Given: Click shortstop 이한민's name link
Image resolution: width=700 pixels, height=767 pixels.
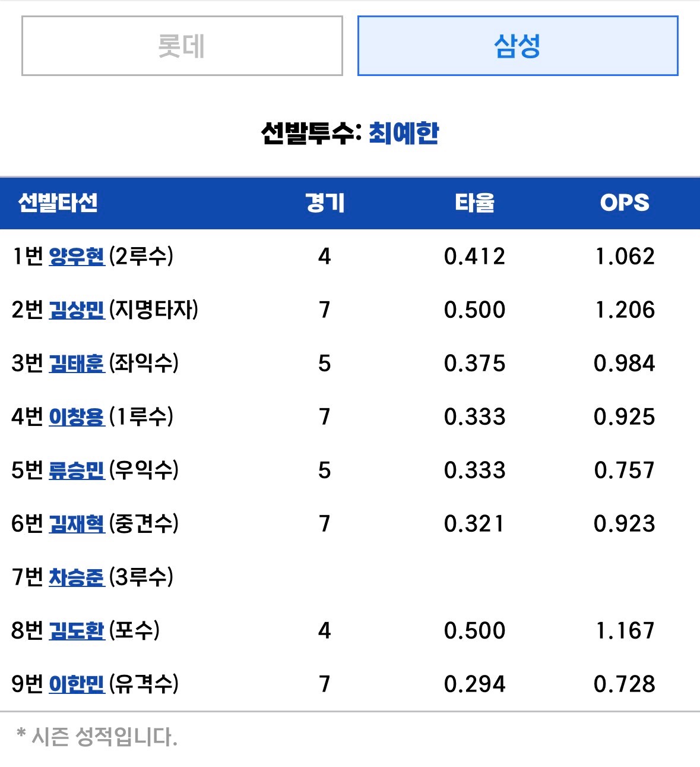Looking at the screenshot, I should (77, 684).
